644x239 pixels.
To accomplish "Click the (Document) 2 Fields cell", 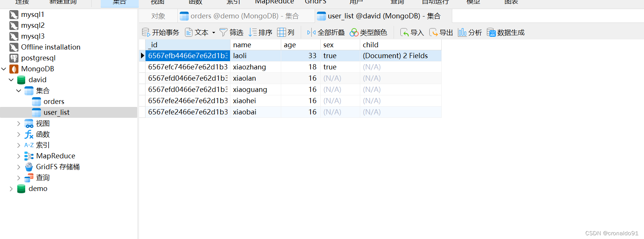I will click(x=401, y=56).
